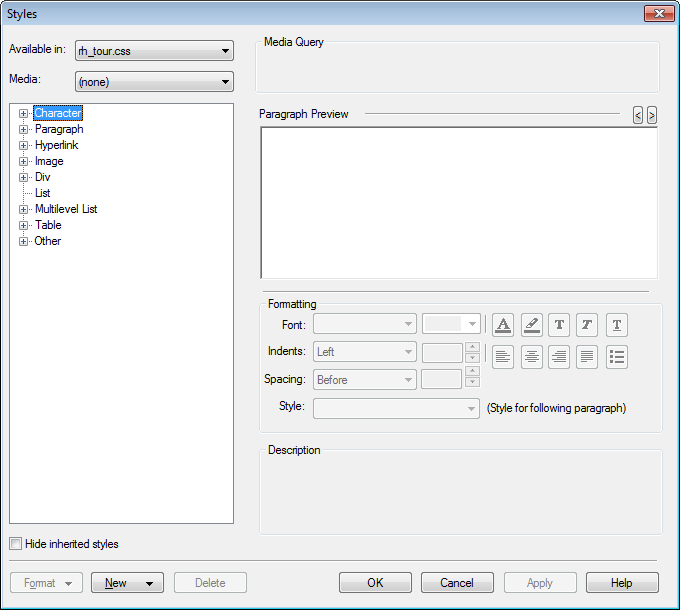
Task: Open the Media dropdown
Action: [154, 82]
